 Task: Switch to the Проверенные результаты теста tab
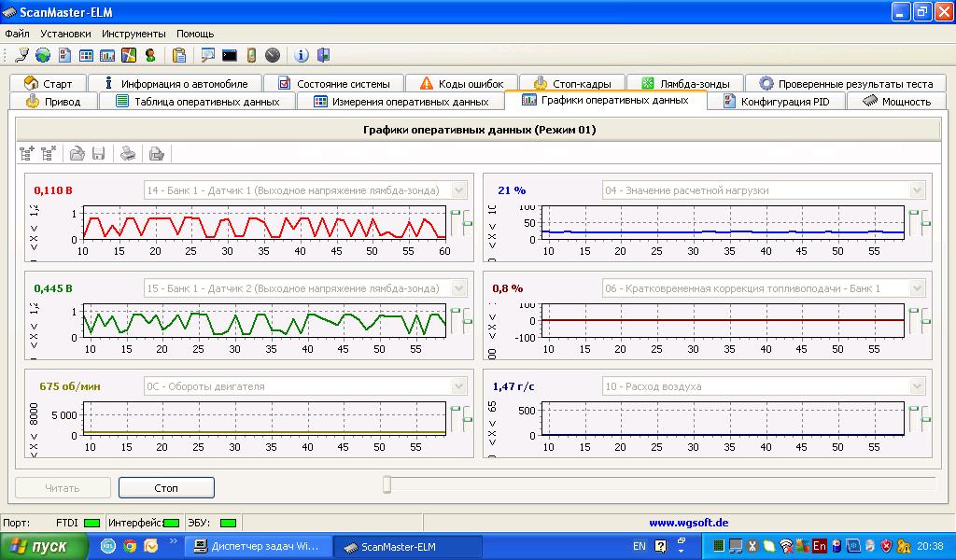click(846, 83)
